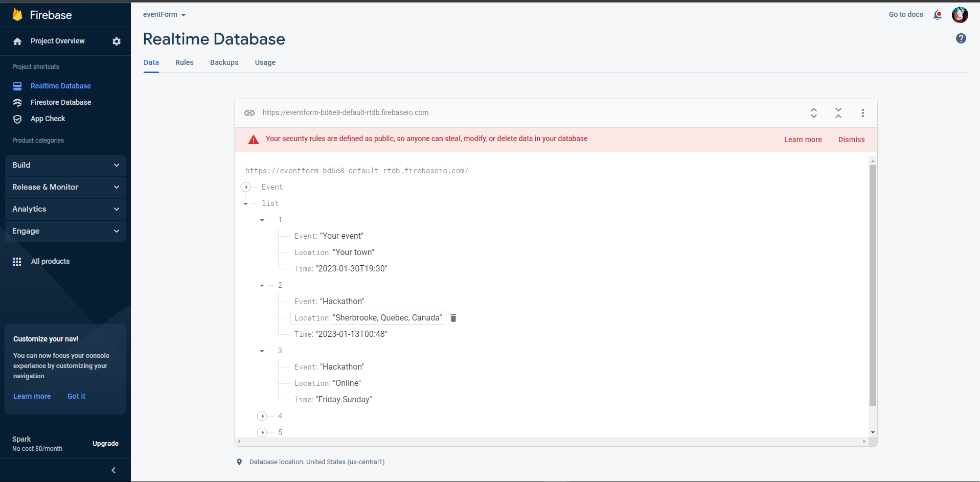The width and height of the screenshot is (980, 482).
Task: Select Time "2023-01-30T19:30" value
Action: click(x=352, y=269)
